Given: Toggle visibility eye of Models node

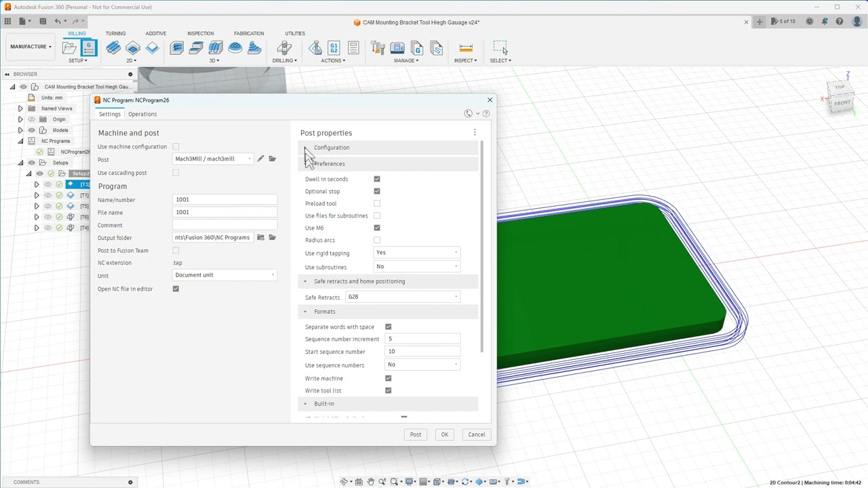Looking at the screenshot, I should [x=31, y=130].
